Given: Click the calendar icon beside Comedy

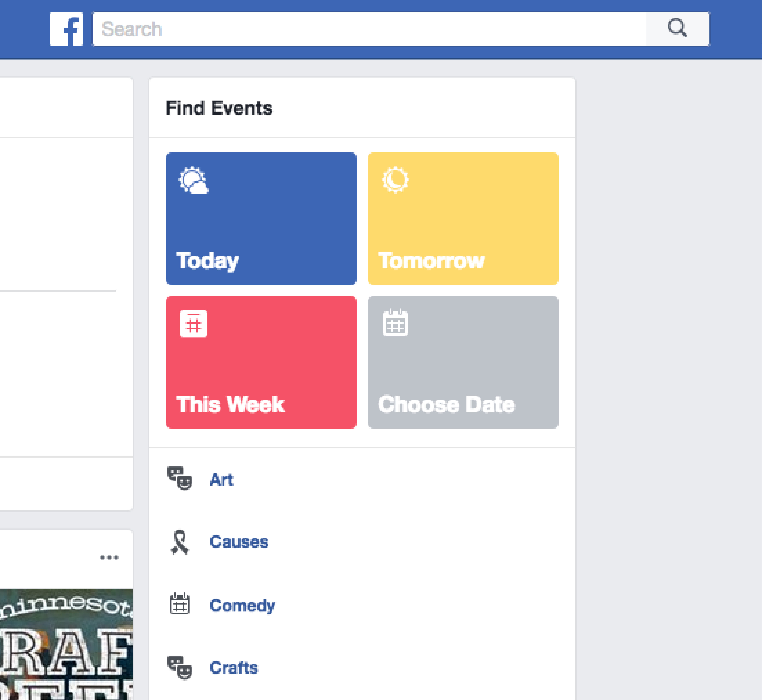Looking at the screenshot, I should pyautogui.click(x=180, y=604).
